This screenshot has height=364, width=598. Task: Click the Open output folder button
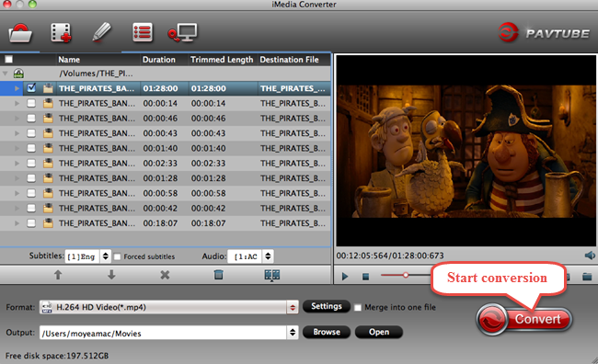pos(379,332)
